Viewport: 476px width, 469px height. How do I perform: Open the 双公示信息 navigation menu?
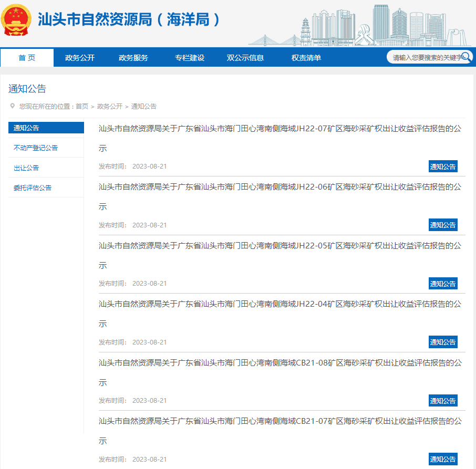pyautogui.click(x=245, y=57)
